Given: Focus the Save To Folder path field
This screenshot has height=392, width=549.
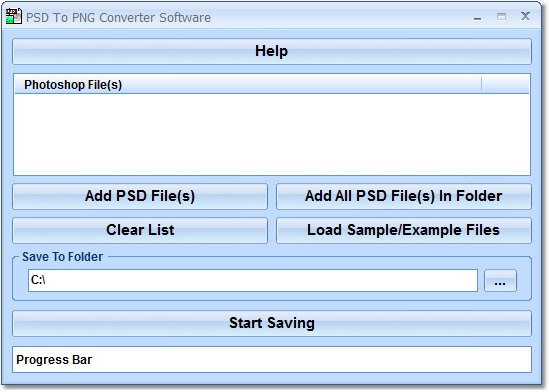Looking at the screenshot, I should (253, 280).
